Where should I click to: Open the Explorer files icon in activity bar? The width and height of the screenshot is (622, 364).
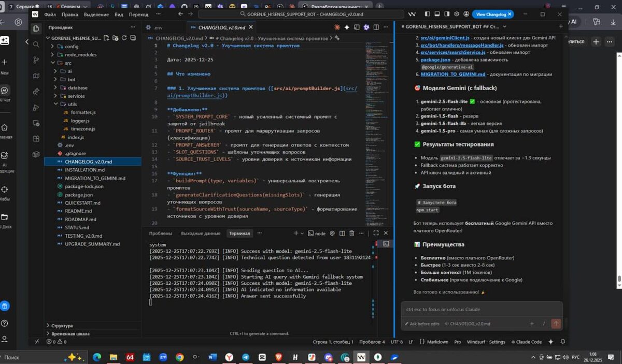36,28
